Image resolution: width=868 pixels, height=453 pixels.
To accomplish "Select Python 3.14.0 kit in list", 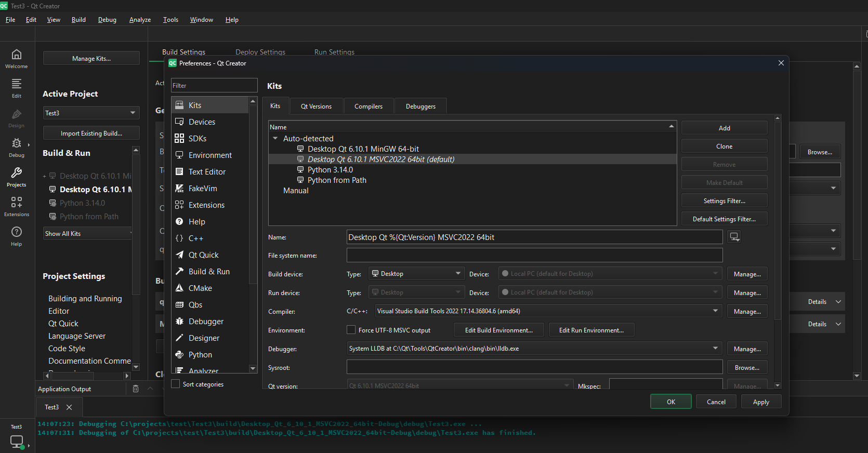I will click(x=330, y=170).
